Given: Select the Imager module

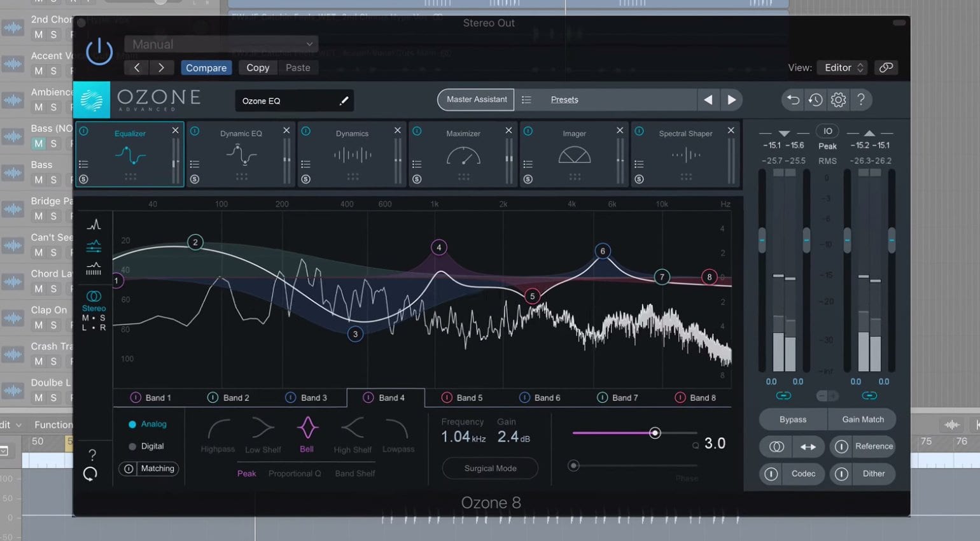Looking at the screenshot, I should pyautogui.click(x=574, y=155).
